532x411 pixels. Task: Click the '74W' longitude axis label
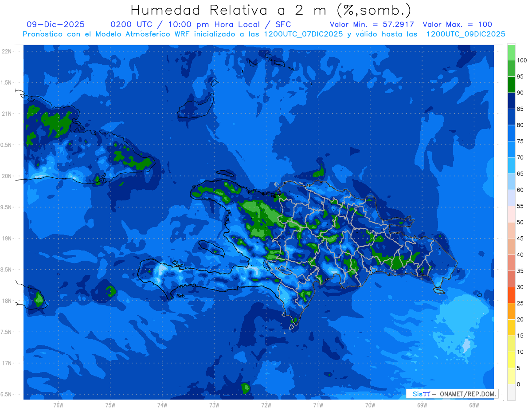162,405
